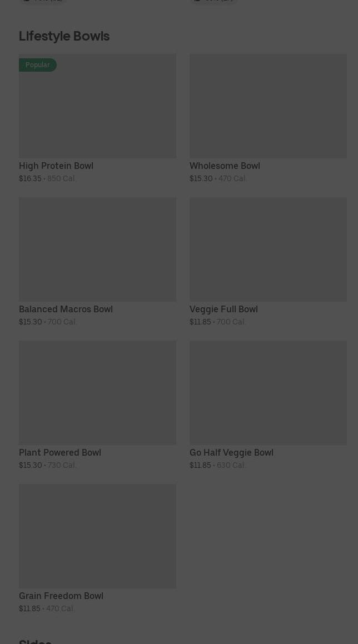Open the Veggie Full Bowl title link
The height and width of the screenshot is (644, 358).
pyautogui.click(x=223, y=309)
